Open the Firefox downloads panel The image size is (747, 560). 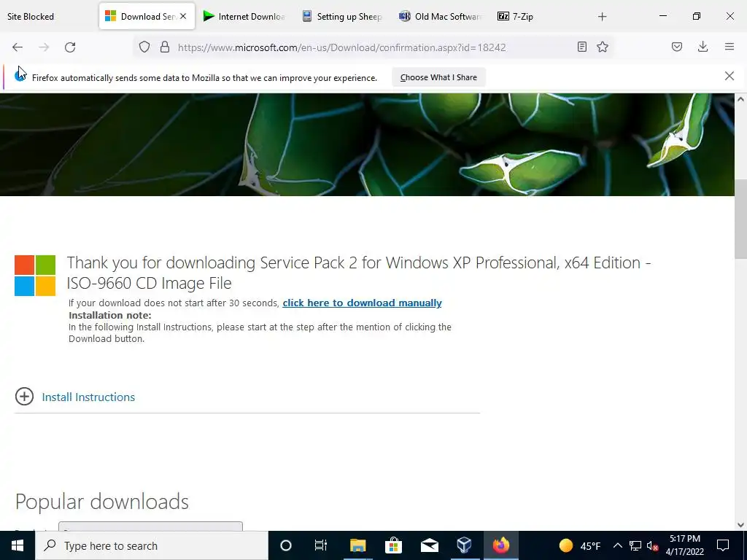click(703, 47)
